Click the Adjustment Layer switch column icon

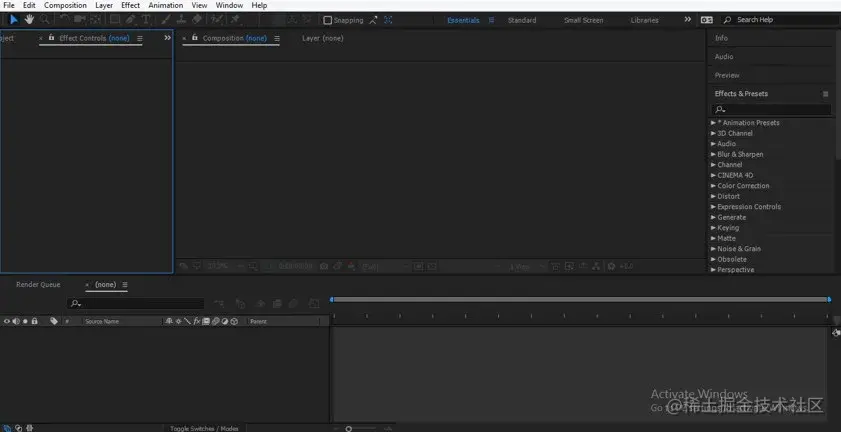point(225,321)
